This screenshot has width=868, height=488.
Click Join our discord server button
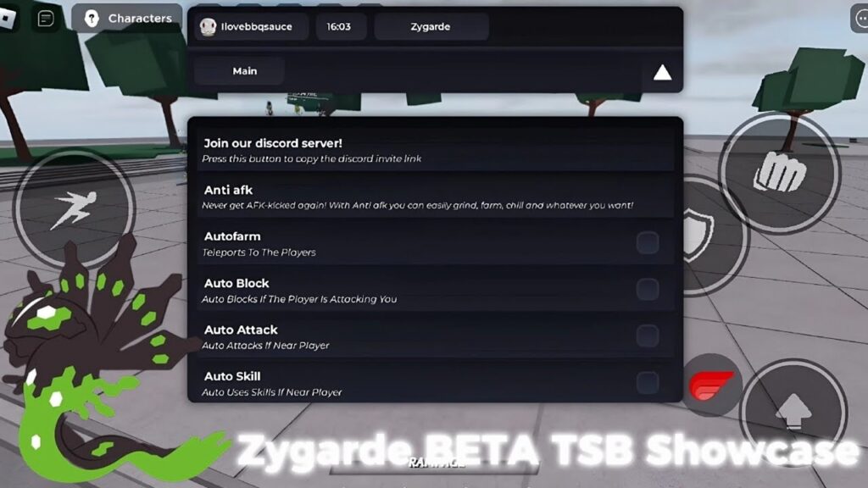point(436,150)
